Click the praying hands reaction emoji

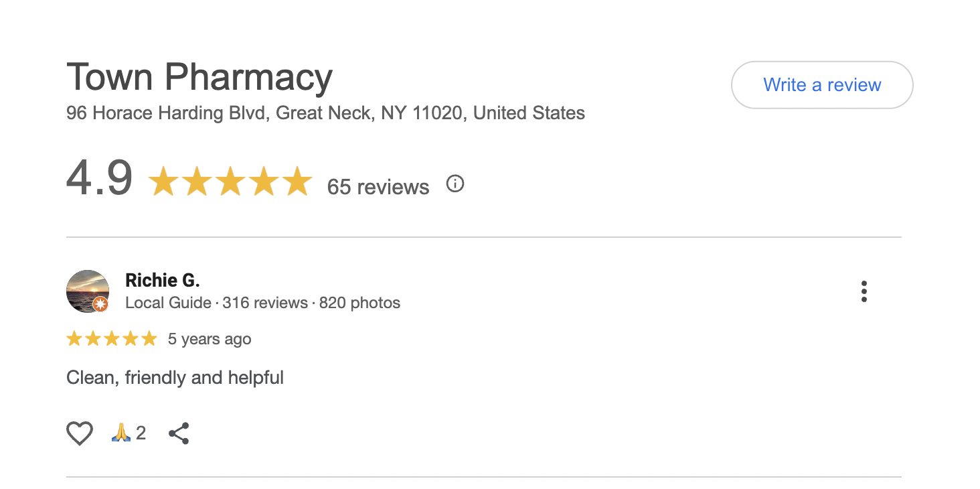pos(120,433)
